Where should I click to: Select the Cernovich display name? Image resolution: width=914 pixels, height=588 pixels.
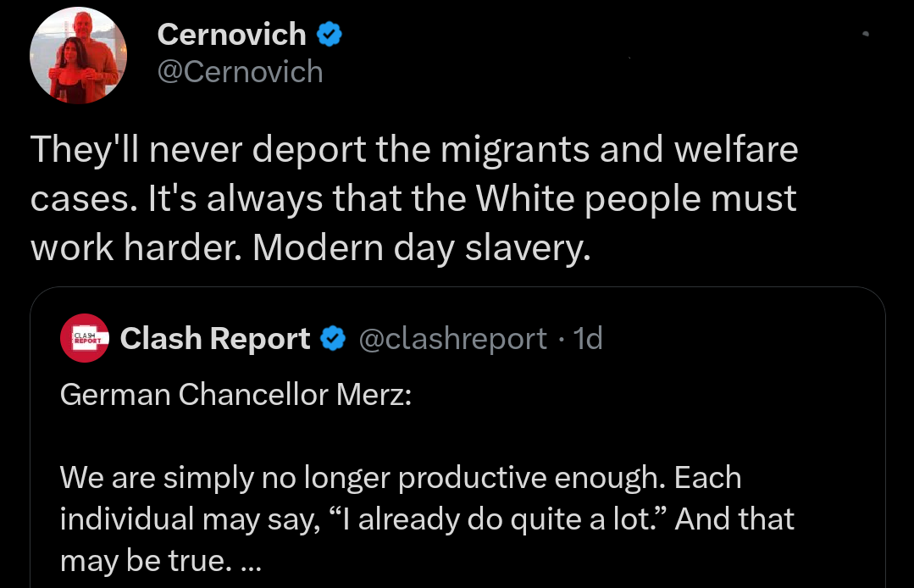[x=231, y=34]
